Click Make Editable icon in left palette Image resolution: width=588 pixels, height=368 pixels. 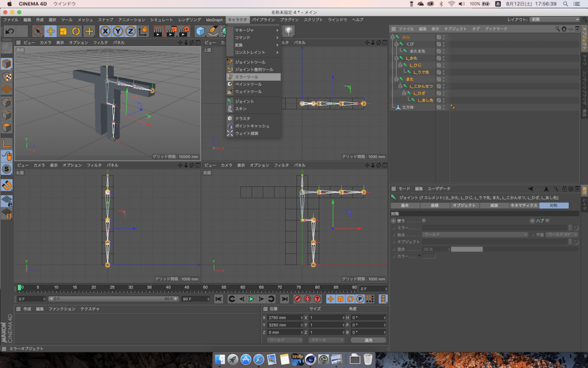(6, 48)
